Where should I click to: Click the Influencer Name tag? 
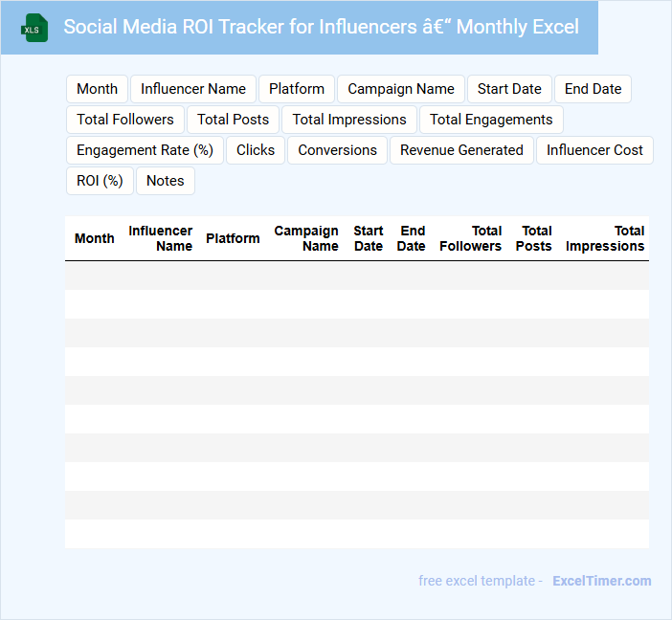point(193,89)
